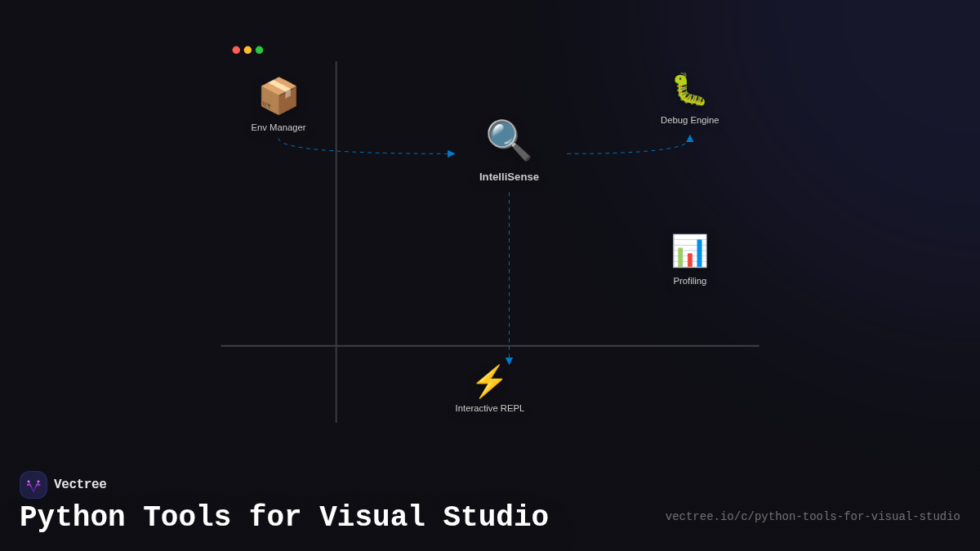This screenshot has height=551, width=980.
Task: Open the Profiling bar chart icon
Action: [689, 251]
